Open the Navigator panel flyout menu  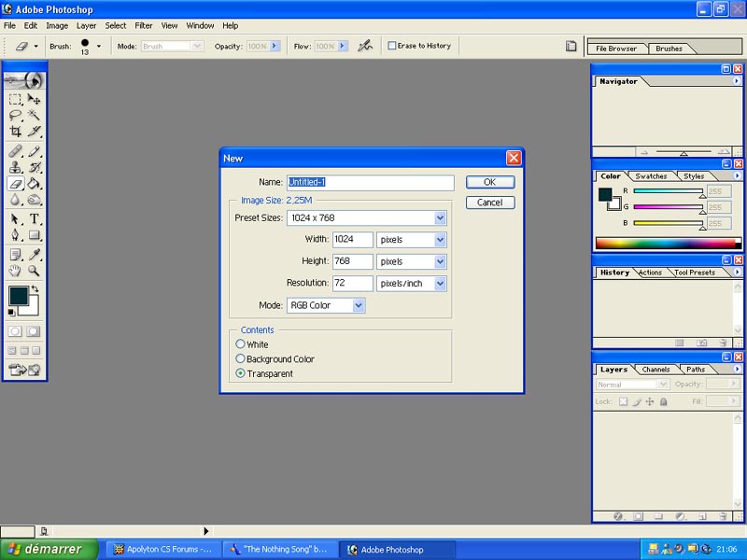(x=737, y=81)
